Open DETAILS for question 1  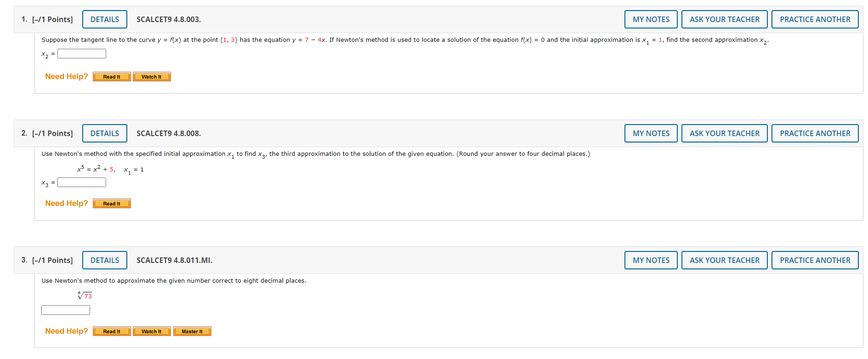[x=104, y=19]
